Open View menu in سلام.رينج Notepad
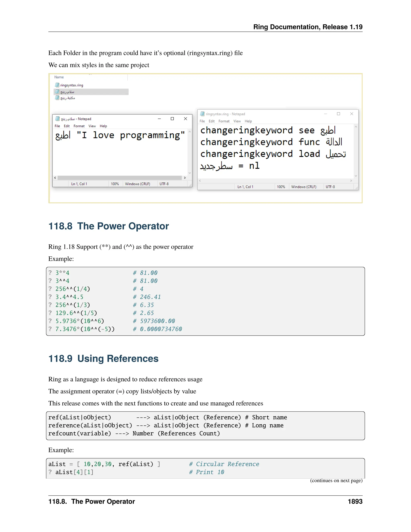Viewport: 411px width, 532px height. click(x=92, y=126)
